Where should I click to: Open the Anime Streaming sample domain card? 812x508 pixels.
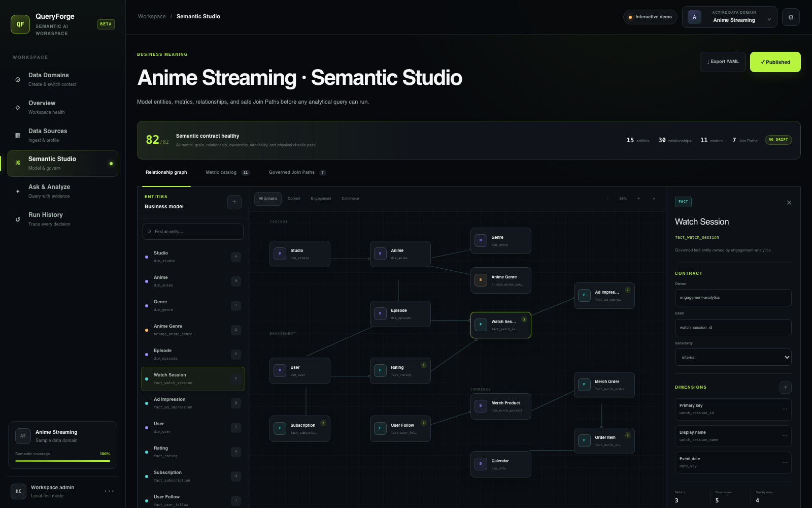[x=63, y=445]
